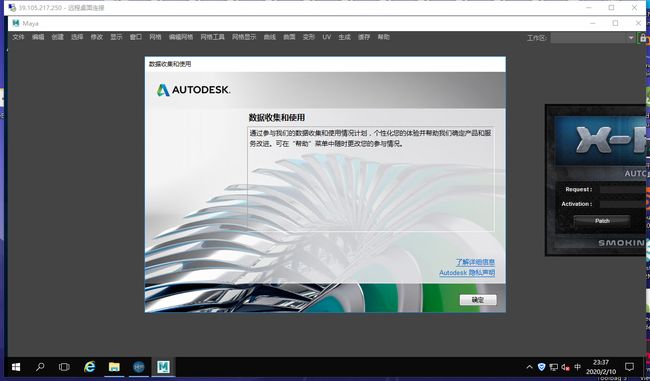The width and height of the screenshot is (650, 381).
Task: Switch to the round blue app on taskbar
Action: point(139,367)
